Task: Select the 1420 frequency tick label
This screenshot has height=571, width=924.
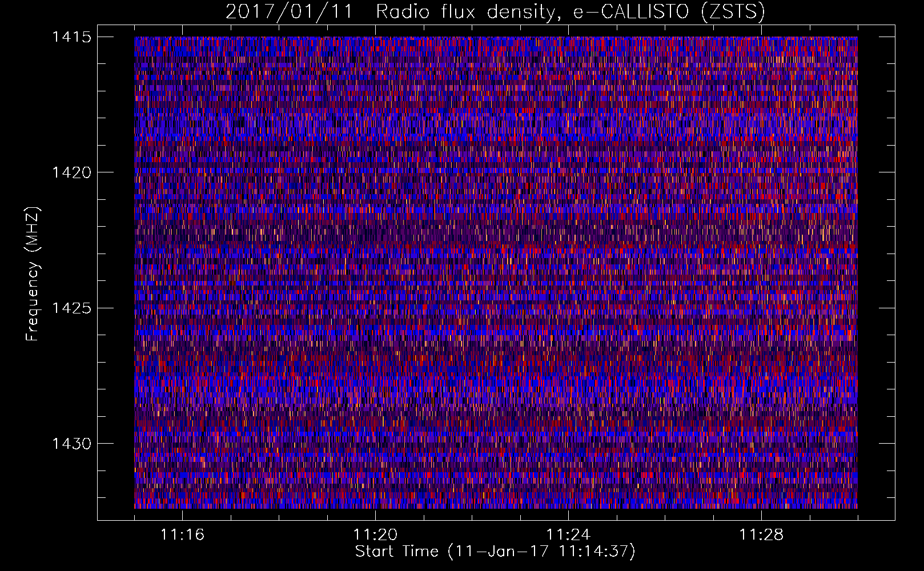Action: 71,172
